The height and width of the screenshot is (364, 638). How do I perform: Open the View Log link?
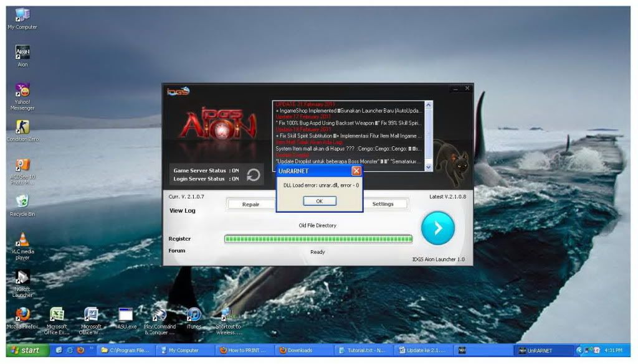coord(183,211)
